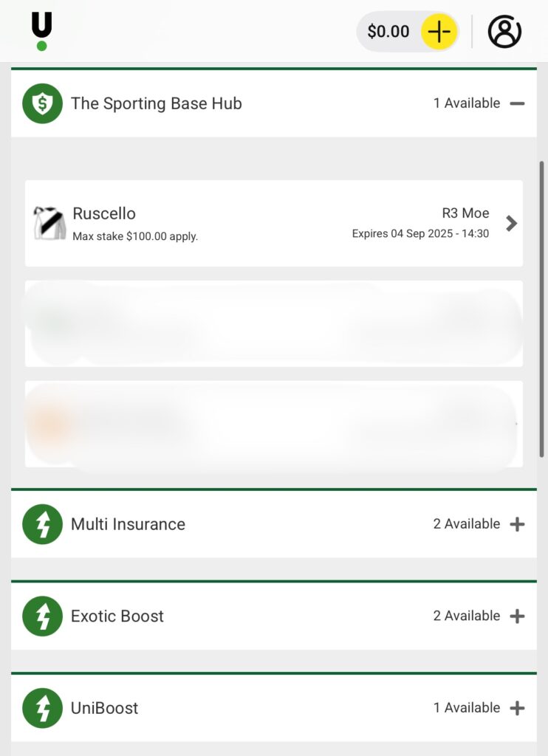Expand the Multi Insurance section
The height and width of the screenshot is (756, 548).
point(517,524)
